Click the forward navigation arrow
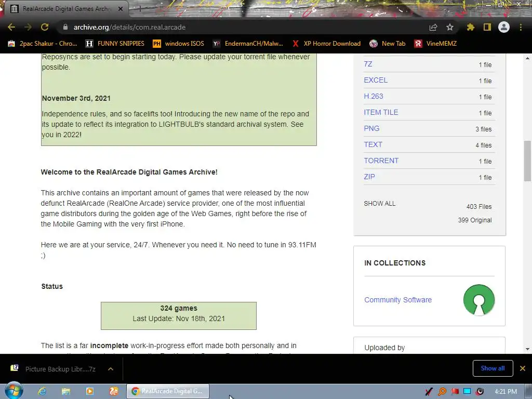This screenshot has height=399, width=532. 28,27
